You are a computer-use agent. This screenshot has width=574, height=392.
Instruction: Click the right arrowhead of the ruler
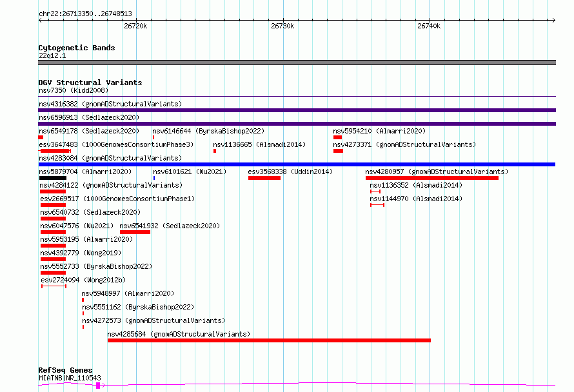[x=554, y=20]
